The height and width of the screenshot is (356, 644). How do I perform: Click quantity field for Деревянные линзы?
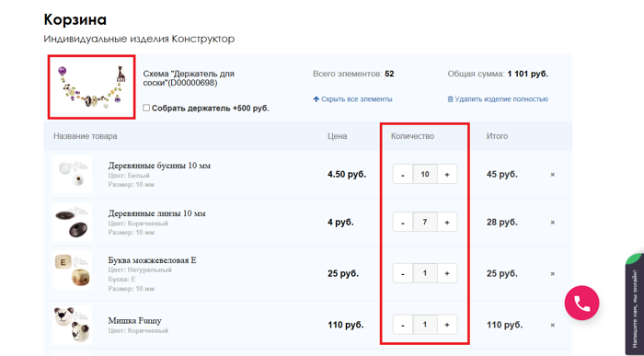click(425, 222)
